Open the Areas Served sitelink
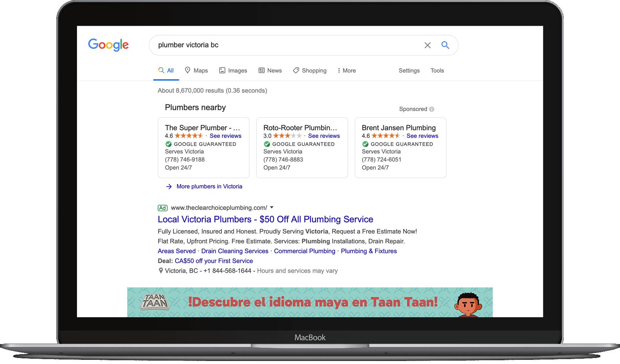The image size is (620, 364). [177, 251]
